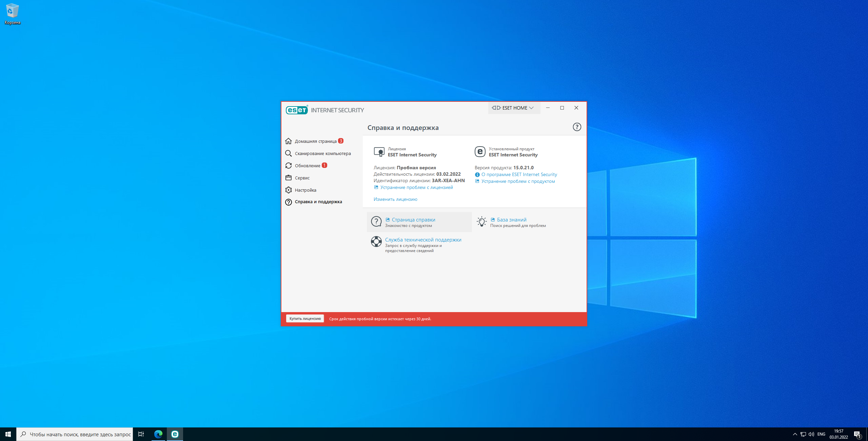Click red badge 3 on Домашняя страница
Image resolution: width=868 pixels, height=441 pixels.
click(x=341, y=141)
